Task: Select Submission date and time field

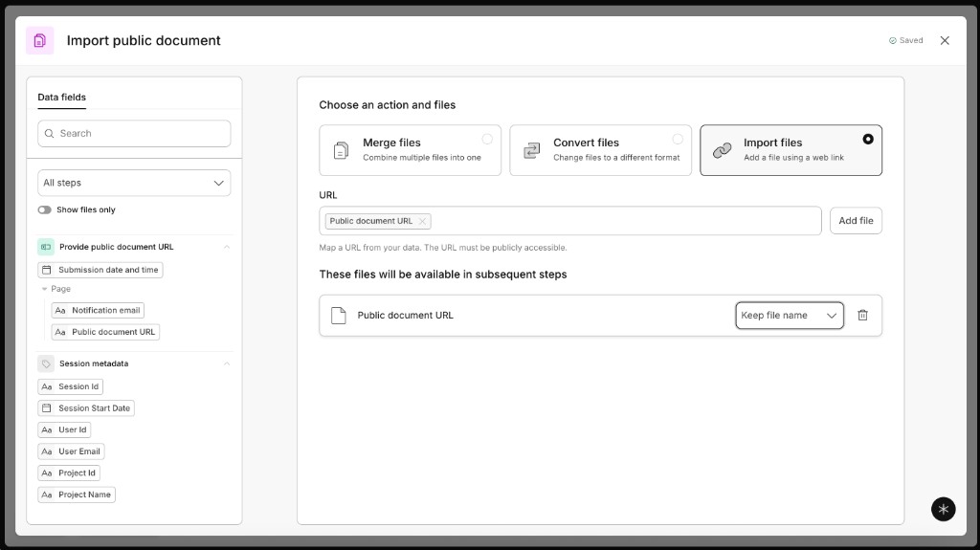Action: pos(100,270)
